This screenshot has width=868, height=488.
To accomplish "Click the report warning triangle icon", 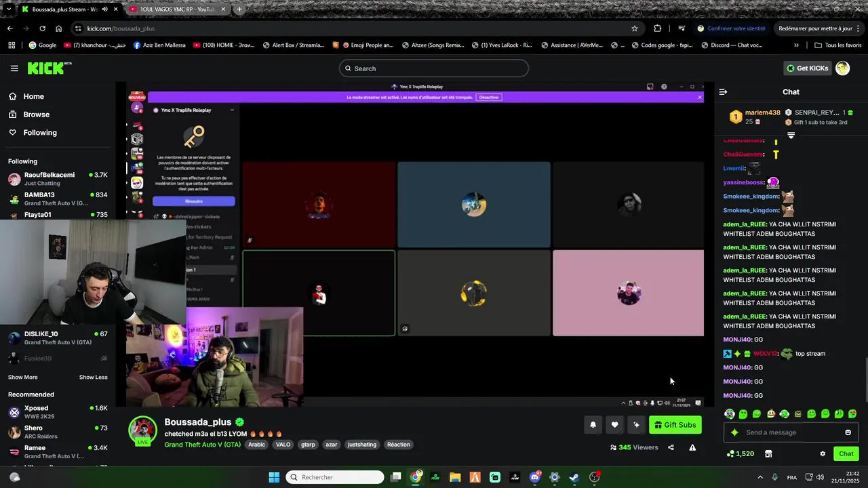I will pyautogui.click(x=692, y=447).
